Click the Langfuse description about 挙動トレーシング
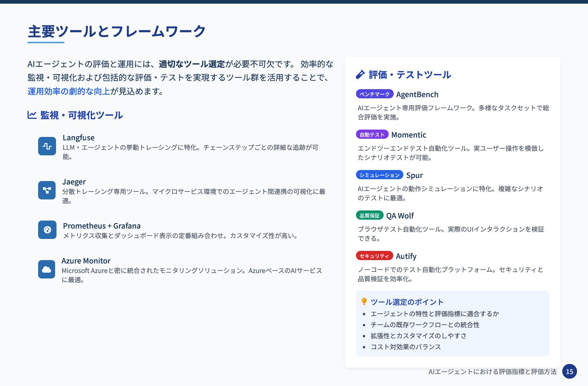Screen dimensions: 588x386 point(190,152)
